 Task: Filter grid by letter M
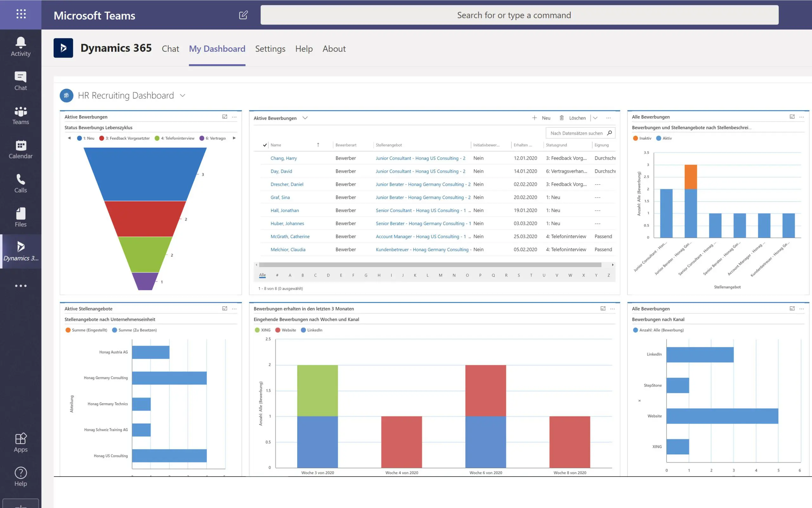441,275
